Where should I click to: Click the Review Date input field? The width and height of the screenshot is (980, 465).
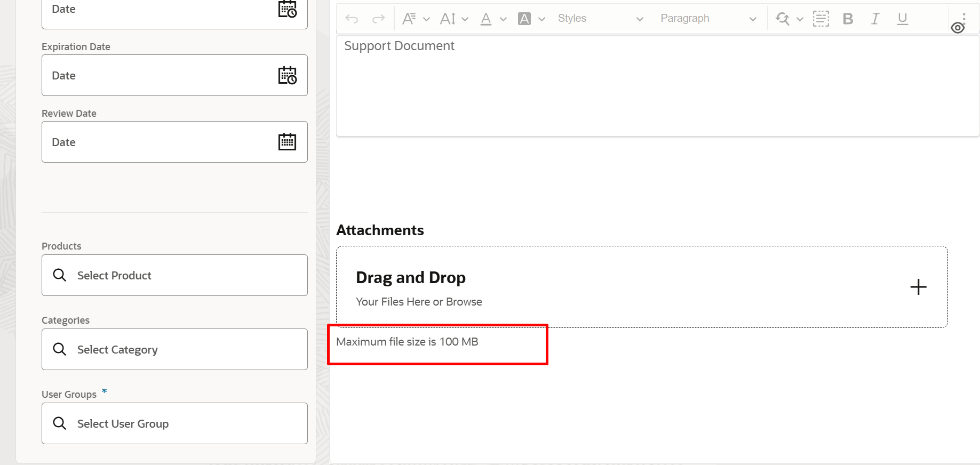point(174,142)
